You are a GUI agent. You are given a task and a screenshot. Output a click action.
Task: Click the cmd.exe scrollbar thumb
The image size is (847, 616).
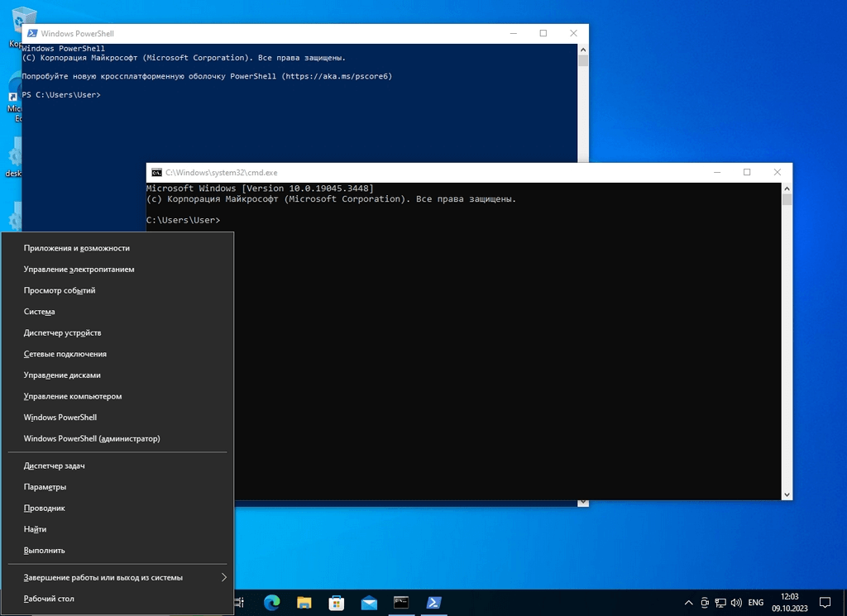point(787,199)
